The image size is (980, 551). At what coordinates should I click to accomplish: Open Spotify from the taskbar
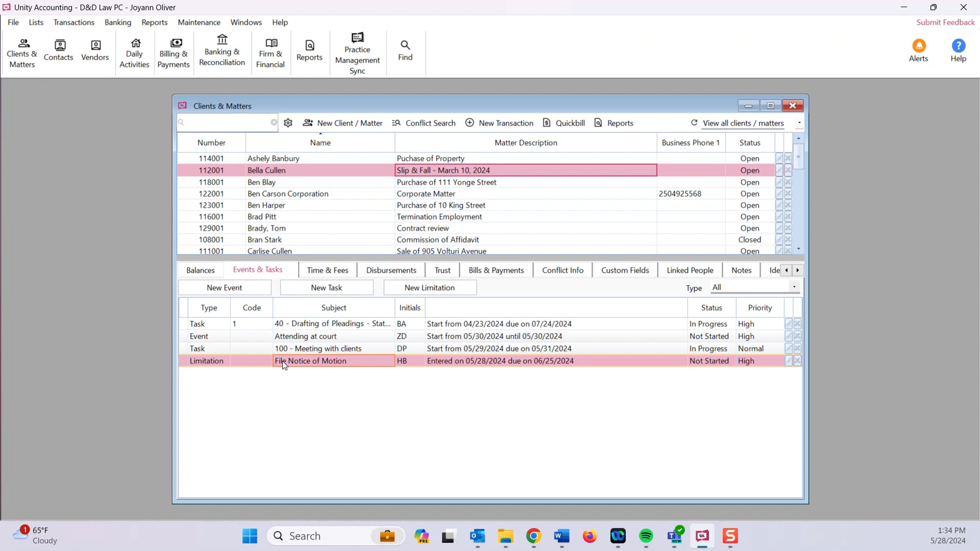pos(646,536)
